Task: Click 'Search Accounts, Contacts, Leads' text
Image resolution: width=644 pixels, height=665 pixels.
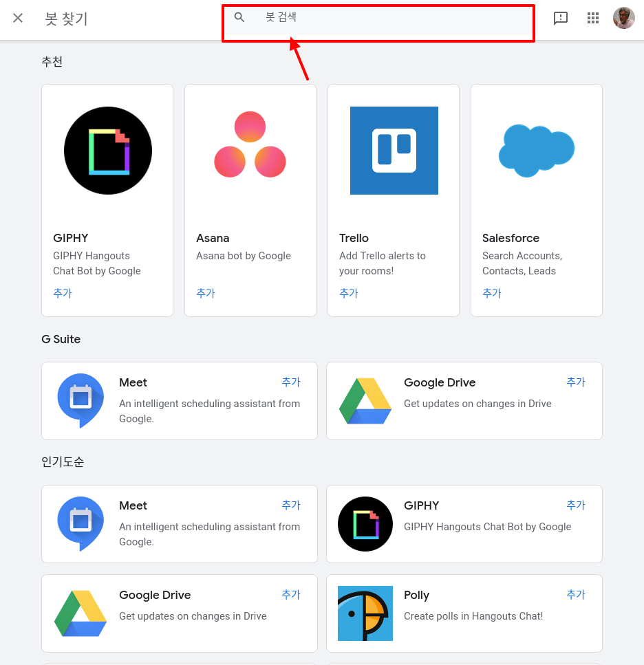Action: click(522, 263)
